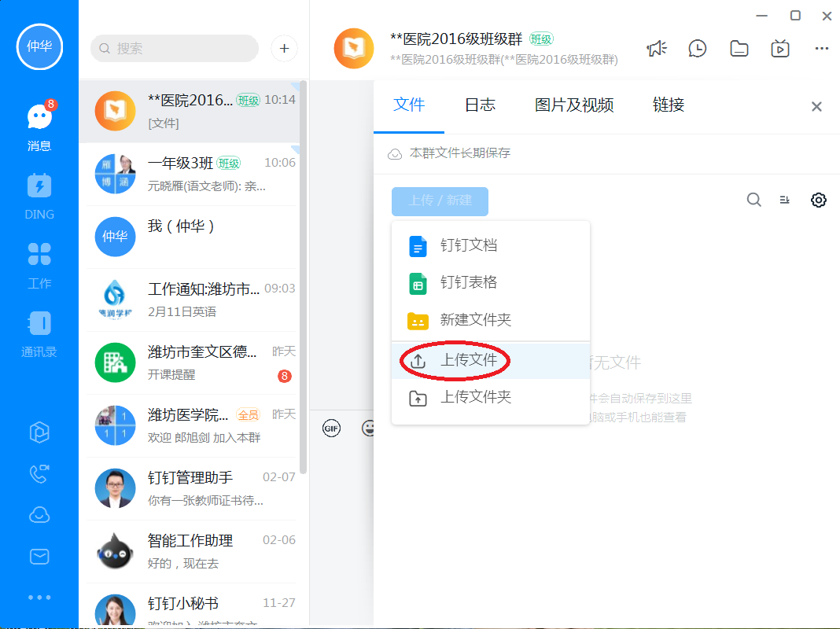
Task: Switch to the 链接 tab
Action: click(x=668, y=105)
